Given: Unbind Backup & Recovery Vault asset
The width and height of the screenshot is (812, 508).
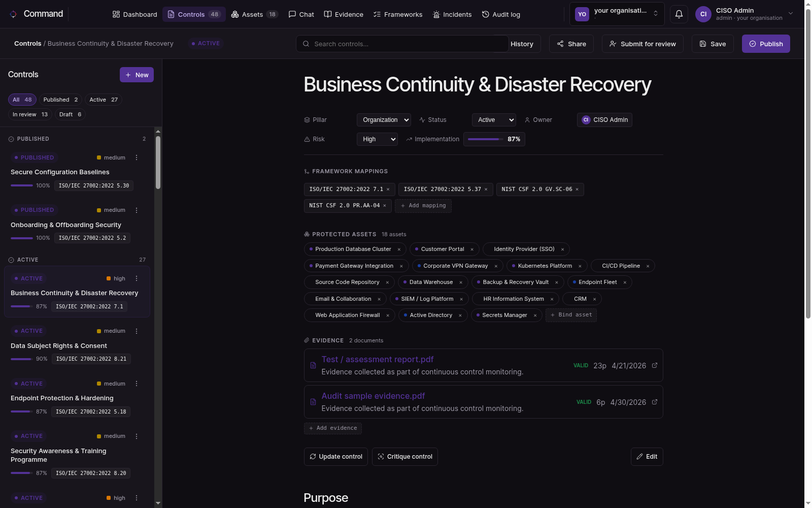Looking at the screenshot, I should [x=557, y=282].
